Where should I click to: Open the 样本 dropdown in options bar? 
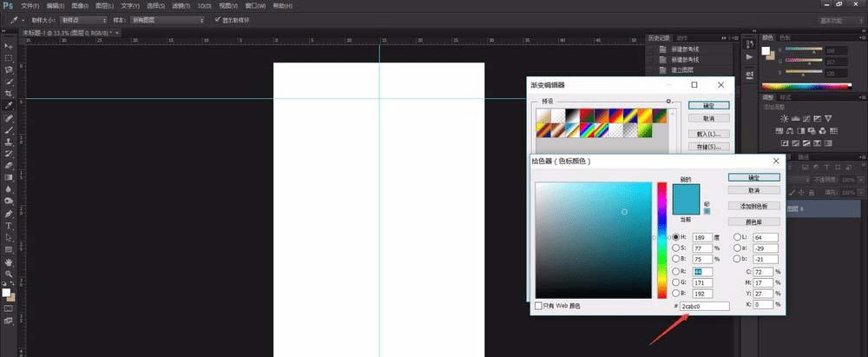[166, 18]
